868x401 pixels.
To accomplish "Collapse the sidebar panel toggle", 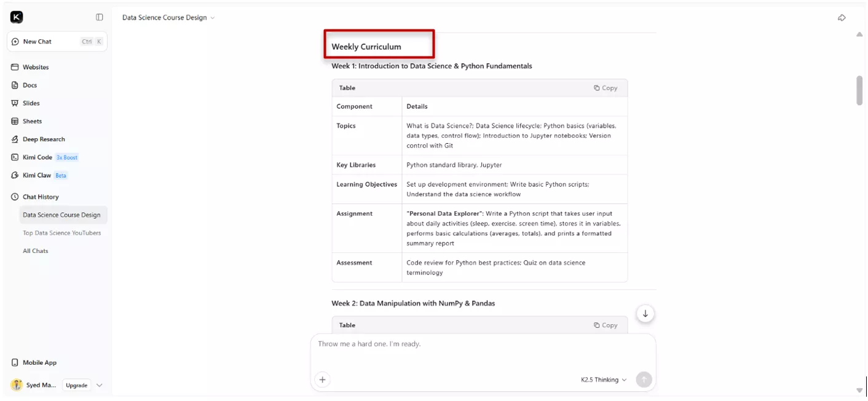I will click(100, 17).
